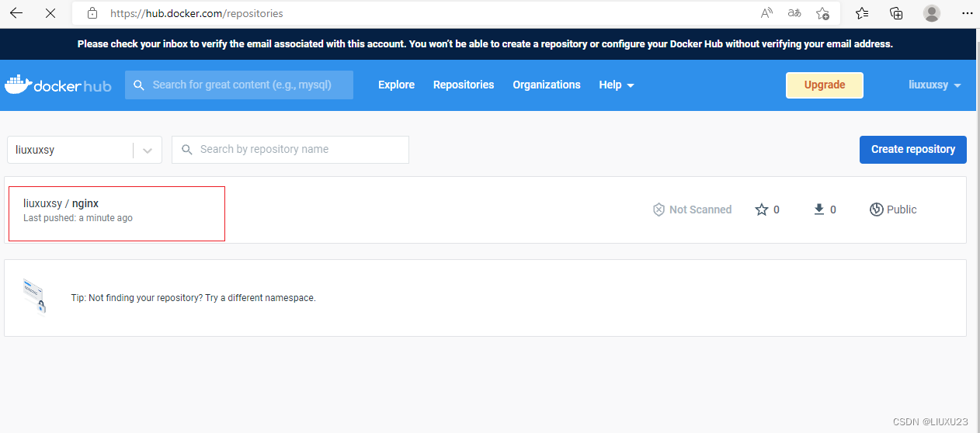Stop page loading with X icon
Screen dimensions: 980x433
coord(50,13)
